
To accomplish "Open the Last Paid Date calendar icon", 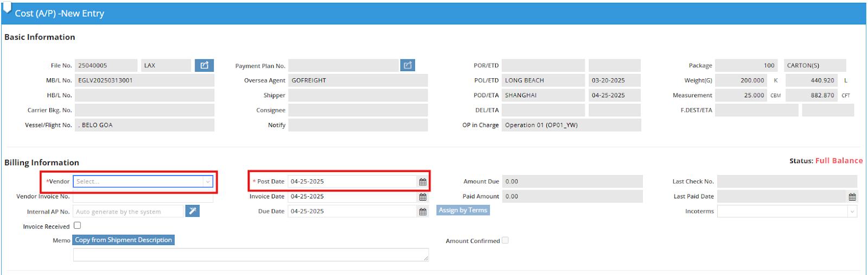I will [x=852, y=197].
